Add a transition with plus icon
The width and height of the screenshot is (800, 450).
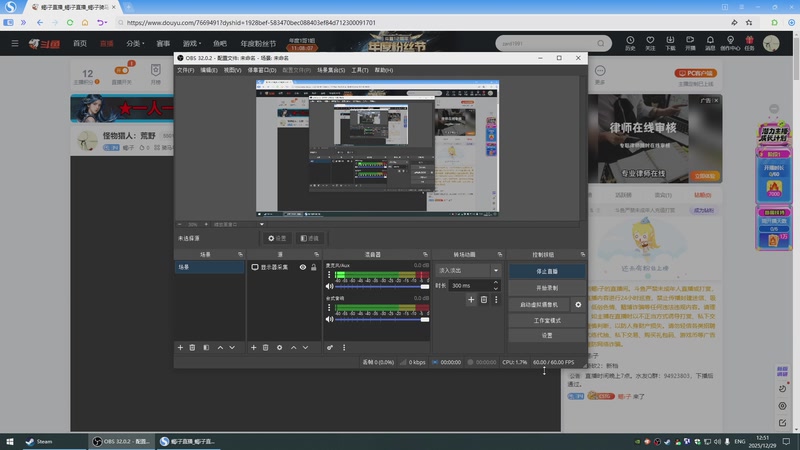pos(470,299)
